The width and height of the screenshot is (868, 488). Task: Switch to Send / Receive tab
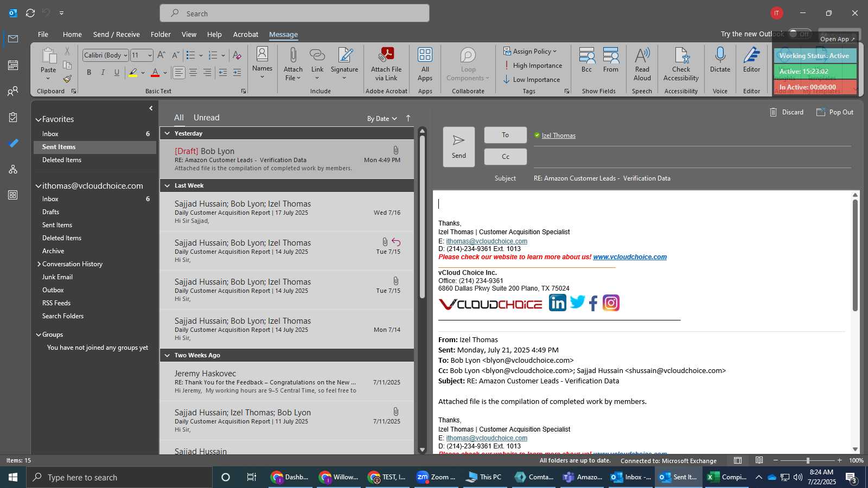pyautogui.click(x=117, y=34)
